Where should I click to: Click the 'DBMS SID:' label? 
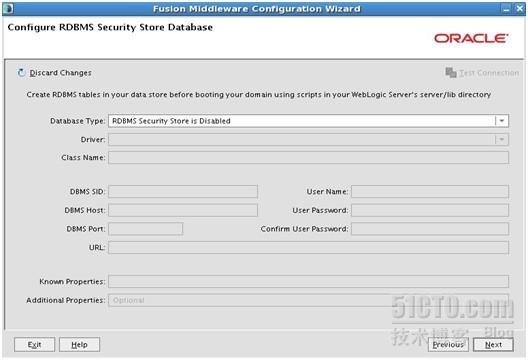(88, 192)
